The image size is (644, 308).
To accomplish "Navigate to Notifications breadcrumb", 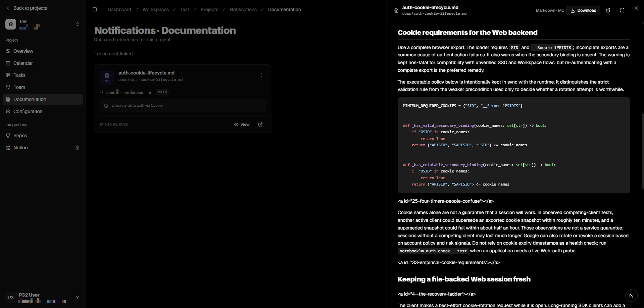I will (x=243, y=9).
